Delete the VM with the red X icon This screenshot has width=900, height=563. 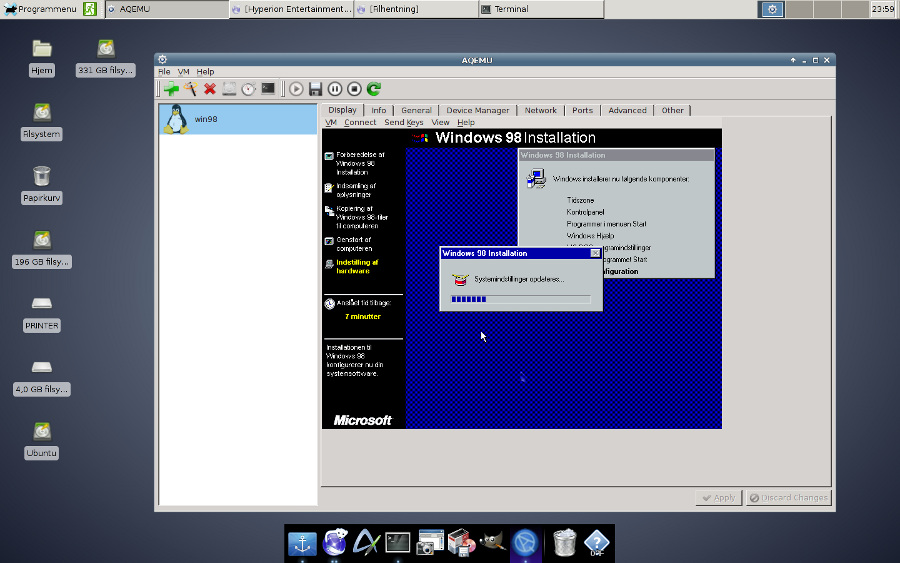tap(210, 89)
